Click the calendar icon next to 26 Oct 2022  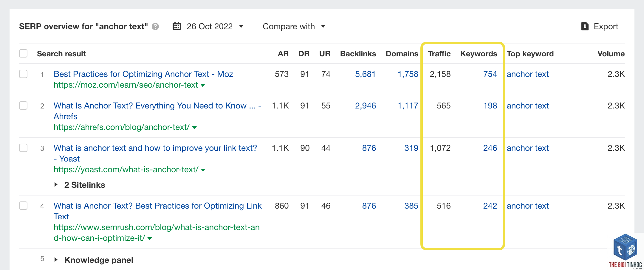coord(177,26)
